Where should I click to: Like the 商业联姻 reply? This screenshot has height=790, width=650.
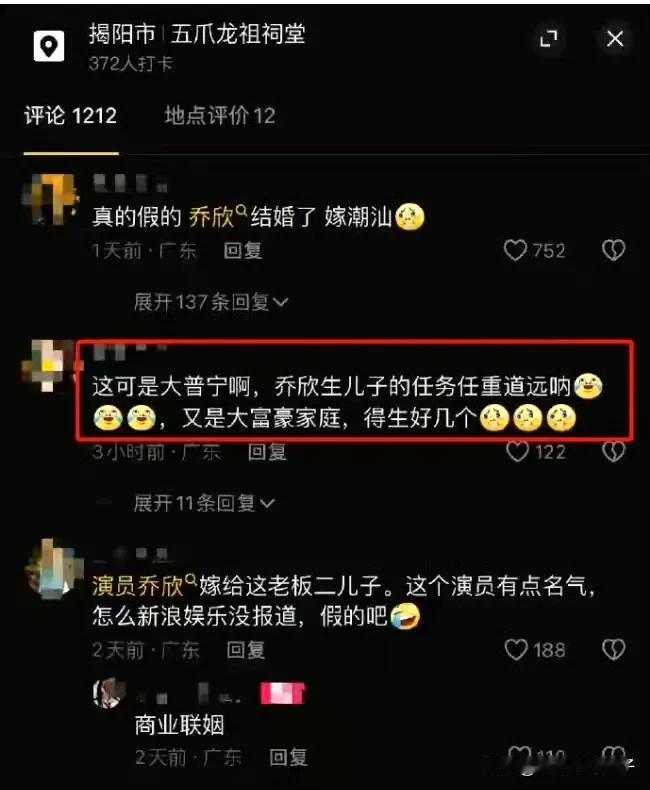pyautogui.click(x=519, y=755)
